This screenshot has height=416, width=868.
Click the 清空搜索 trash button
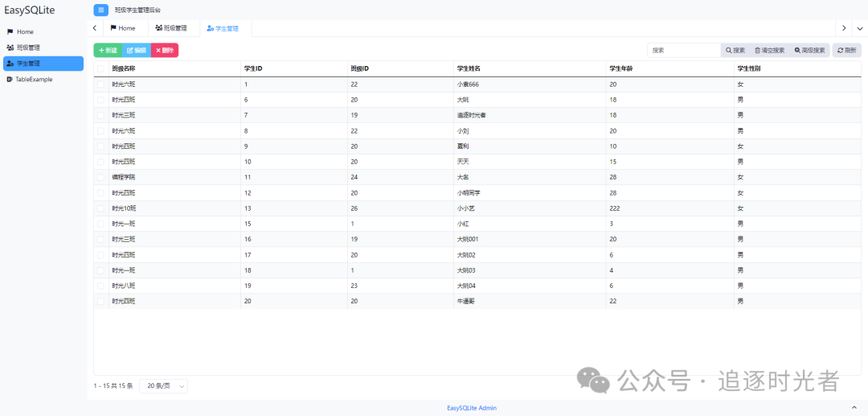pos(769,50)
